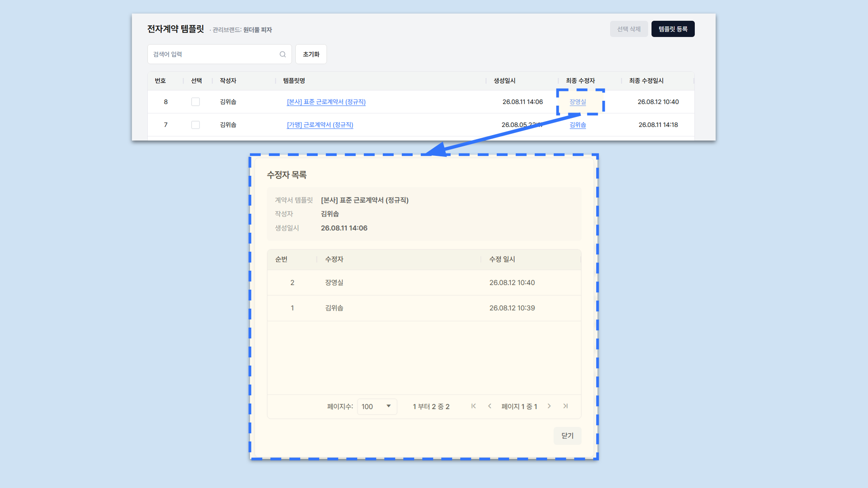Open [본사] 표준 근로계약서 (정규직) template link
This screenshot has height=488, width=868.
(326, 102)
